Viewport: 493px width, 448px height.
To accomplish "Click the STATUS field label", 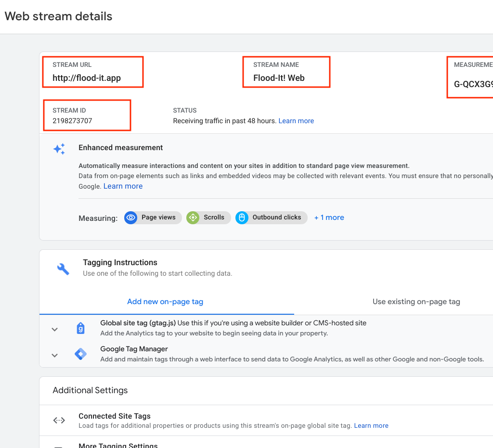I will 184,111.
